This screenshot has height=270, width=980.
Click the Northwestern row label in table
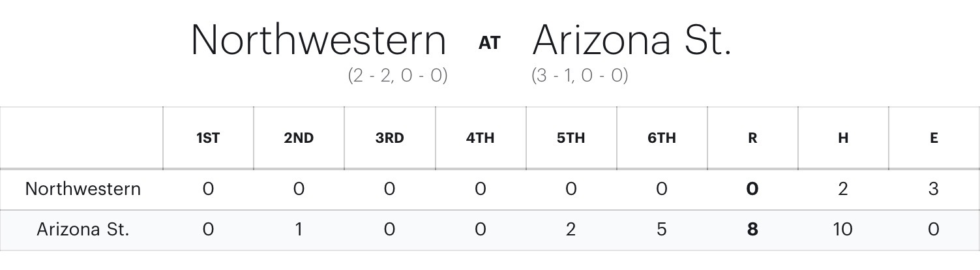pyautogui.click(x=83, y=189)
